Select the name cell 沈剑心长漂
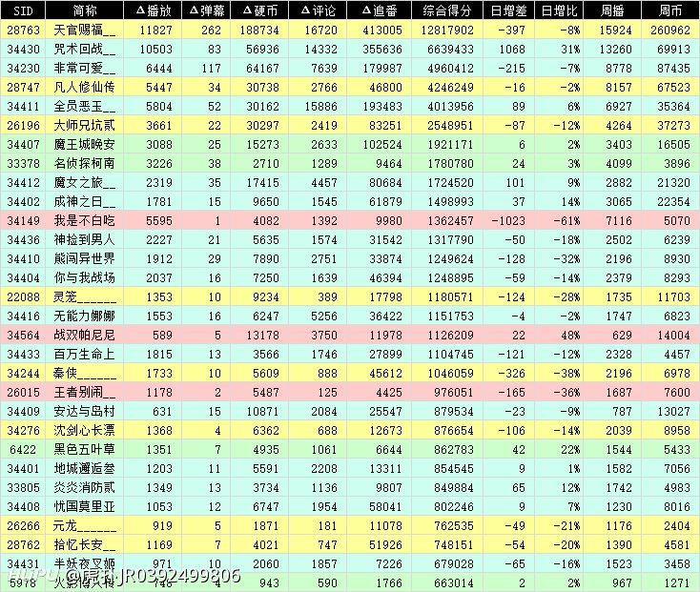Image resolution: width=700 pixels, height=592 pixels. (x=84, y=431)
